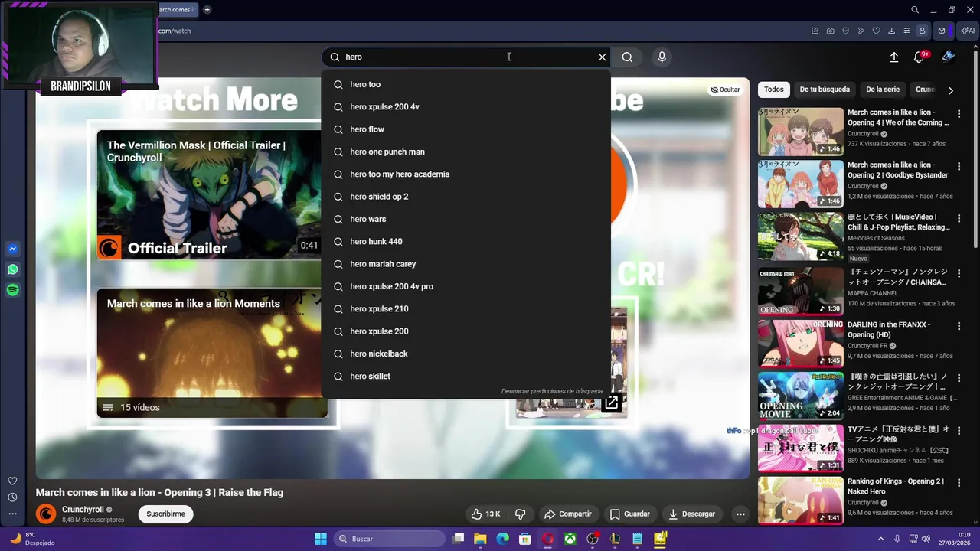This screenshot has width=980, height=551.
Task: Choose suggestion 'hero nickelback'
Action: (466, 354)
